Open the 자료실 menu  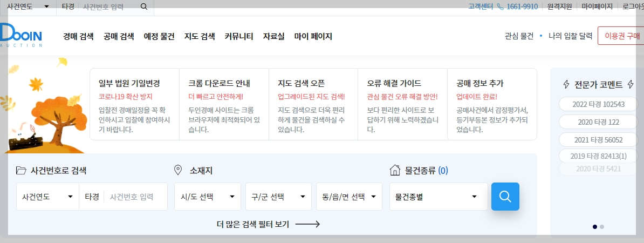[274, 36]
